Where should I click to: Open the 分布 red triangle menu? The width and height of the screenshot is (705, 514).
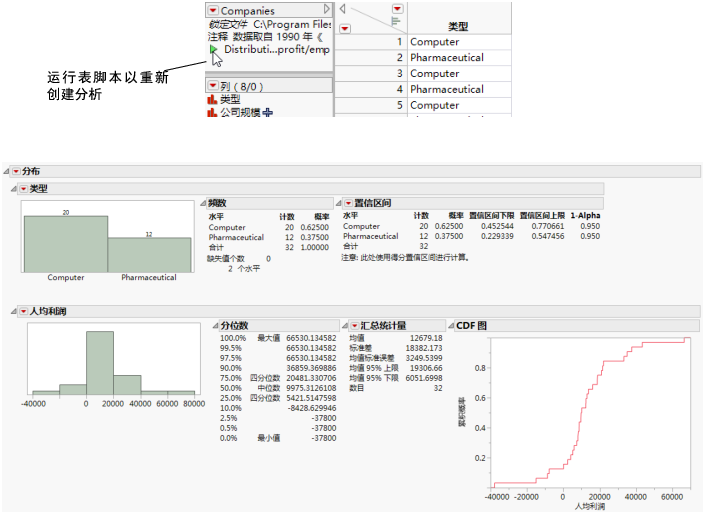tap(16, 171)
